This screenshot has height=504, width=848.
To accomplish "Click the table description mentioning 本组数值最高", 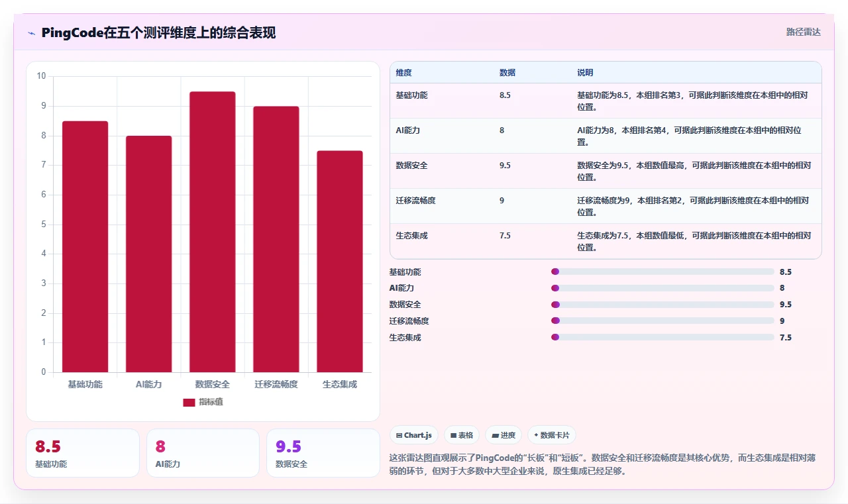I will pos(693,171).
